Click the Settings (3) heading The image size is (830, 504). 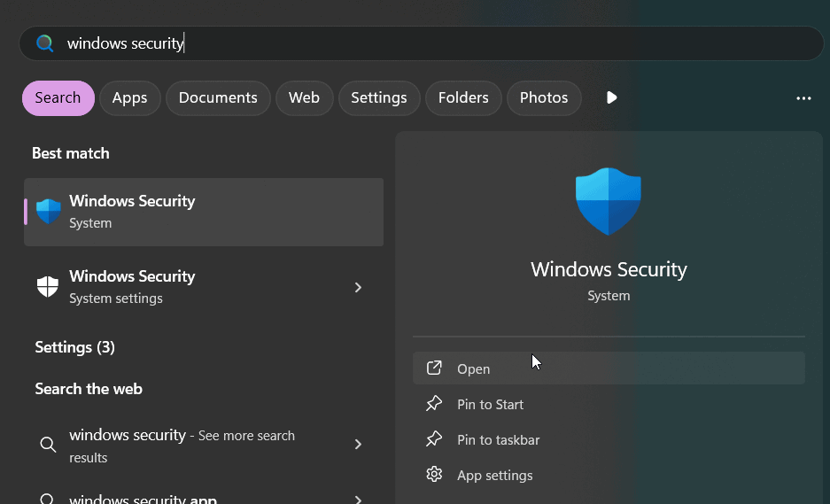pyautogui.click(x=74, y=347)
